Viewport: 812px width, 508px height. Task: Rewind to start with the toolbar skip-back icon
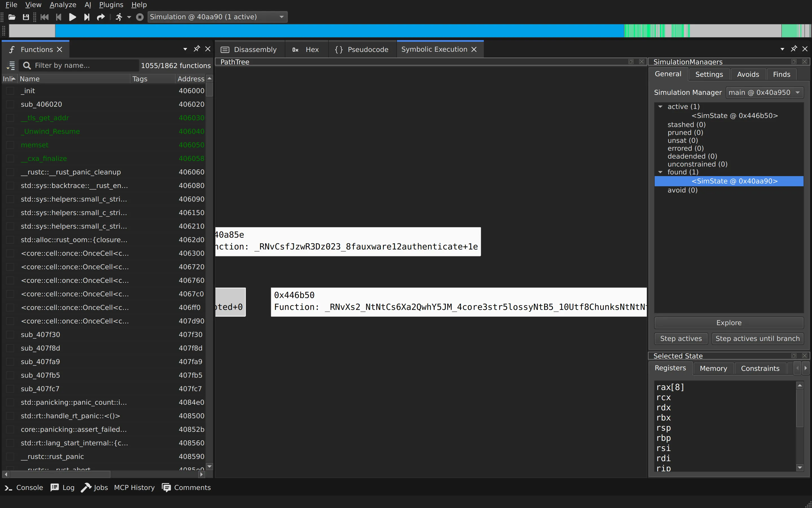pos(44,17)
